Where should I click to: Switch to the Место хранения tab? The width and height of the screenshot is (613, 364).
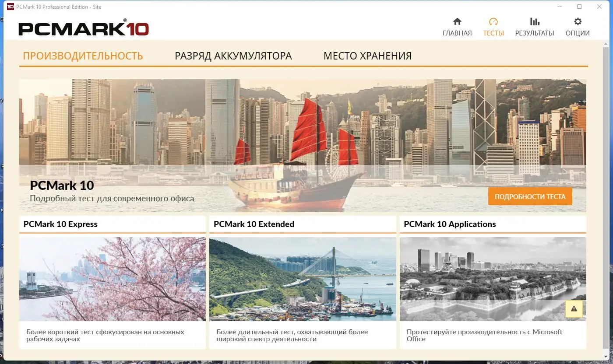(367, 56)
